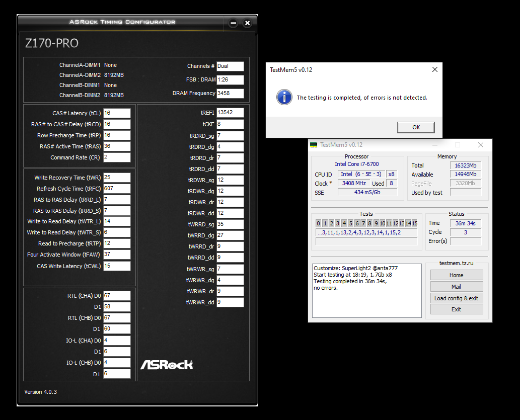Viewport: 520px width, 420px height.
Task: Select the FSB : DRAM ratio field
Action: pyautogui.click(x=230, y=80)
